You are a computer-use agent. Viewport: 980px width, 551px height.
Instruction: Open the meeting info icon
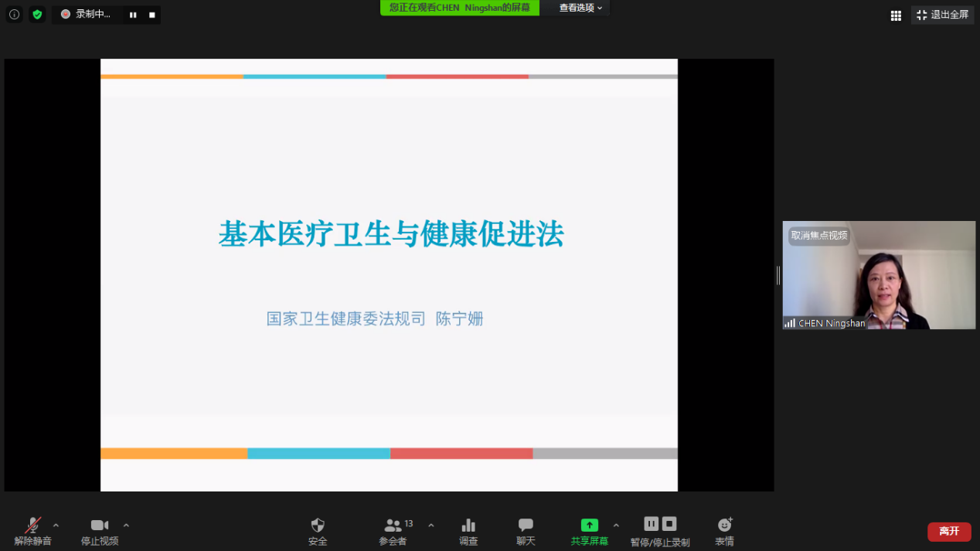point(14,15)
